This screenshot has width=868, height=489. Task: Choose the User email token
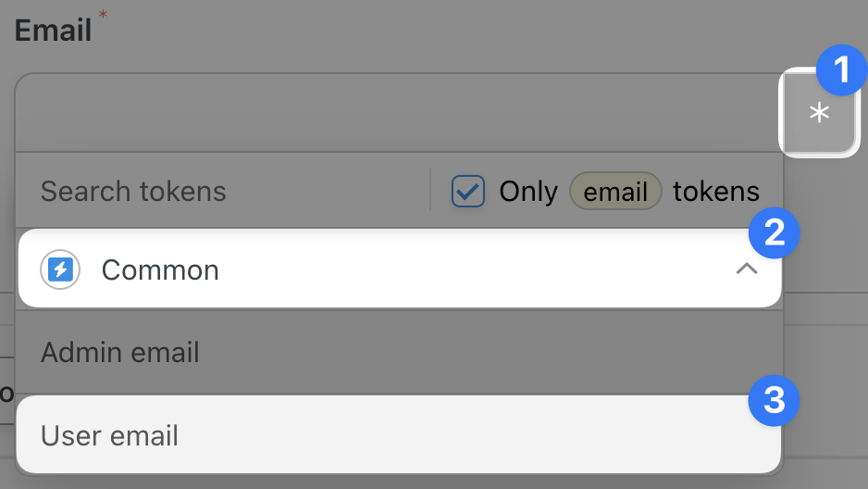(110, 436)
